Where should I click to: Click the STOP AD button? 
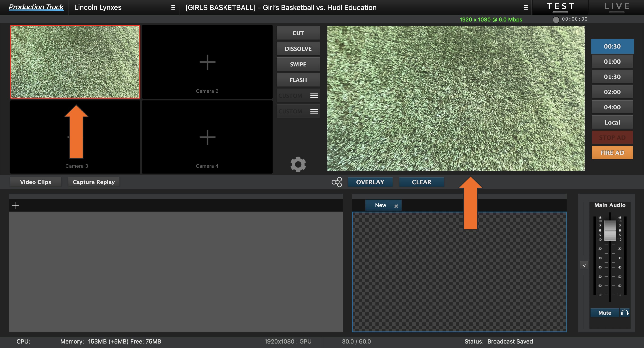coord(612,138)
